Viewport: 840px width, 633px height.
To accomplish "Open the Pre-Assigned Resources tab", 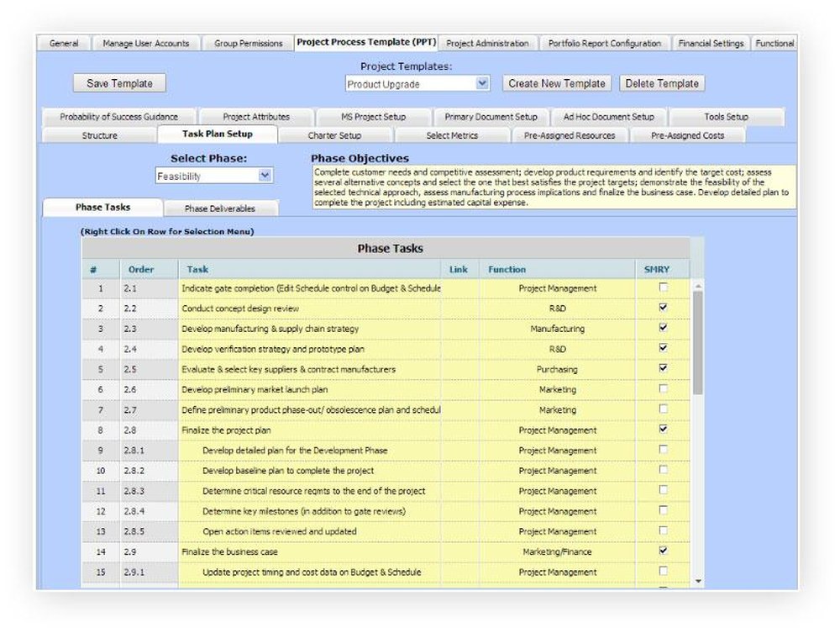I will click(570, 135).
